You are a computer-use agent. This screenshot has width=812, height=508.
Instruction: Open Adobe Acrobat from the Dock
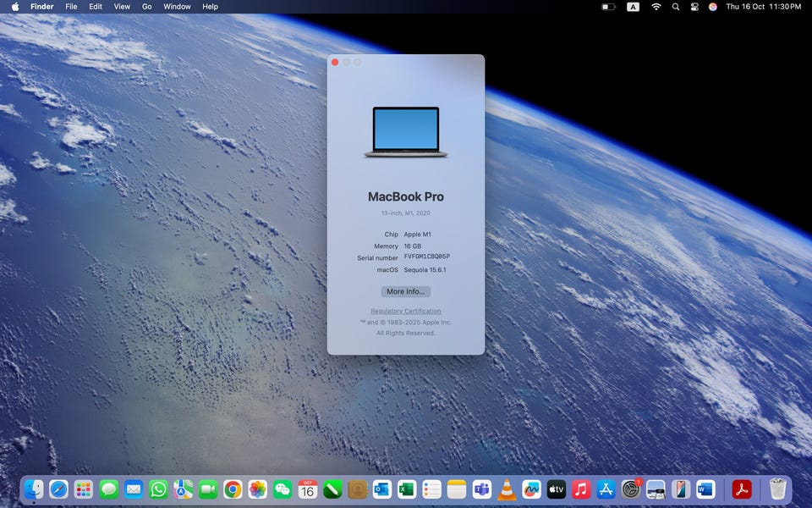click(x=742, y=489)
